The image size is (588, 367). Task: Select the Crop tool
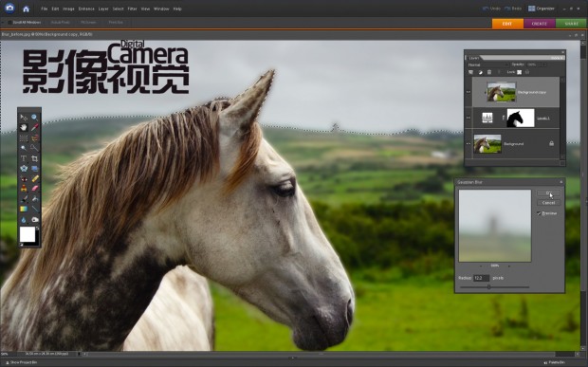35,158
